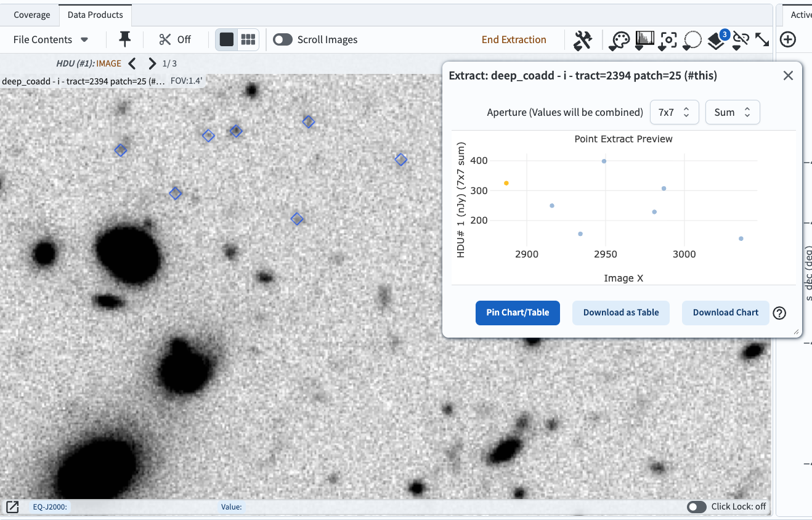Open the stretch histogram dropdown
The image size is (812, 520).
coord(644,41)
